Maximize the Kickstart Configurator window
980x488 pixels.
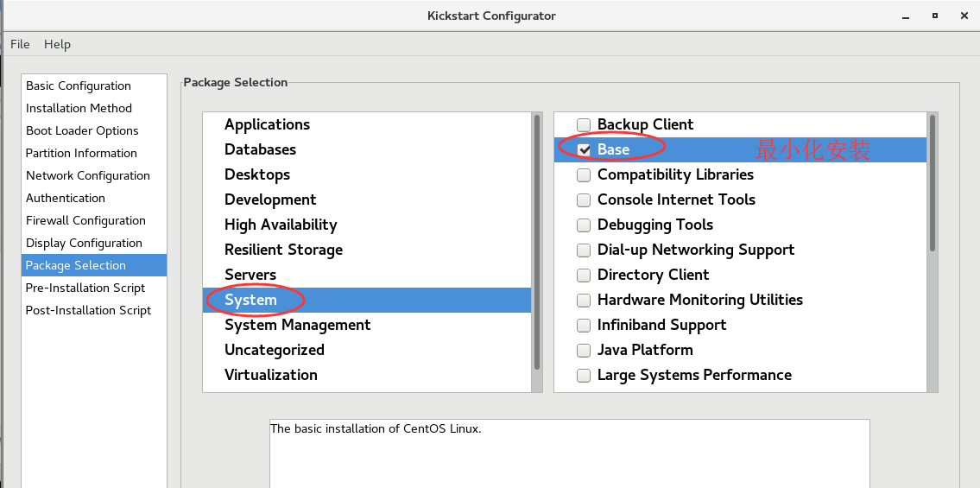[x=935, y=16]
